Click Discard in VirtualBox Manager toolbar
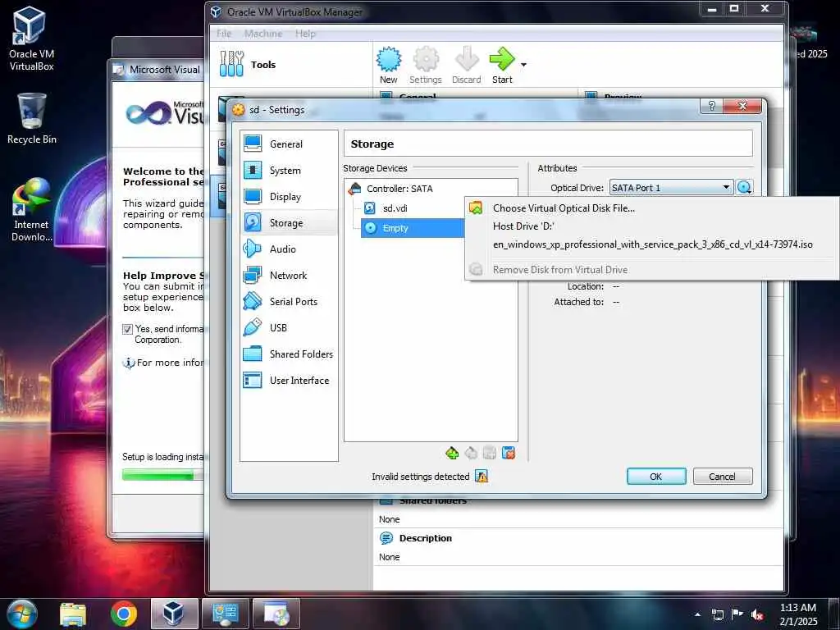The height and width of the screenshot is (630, 840). click(x=466, y=66)
